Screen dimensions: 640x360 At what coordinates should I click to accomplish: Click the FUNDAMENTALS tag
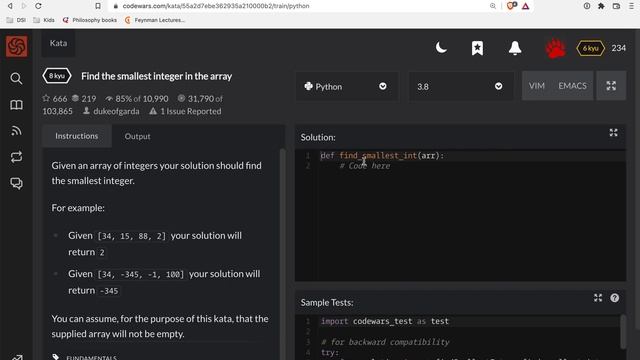pyautogui.click(x=91, y=358)
